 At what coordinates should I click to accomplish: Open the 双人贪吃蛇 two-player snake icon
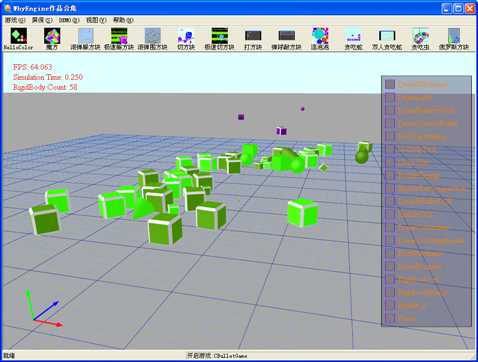[x=387, y=36]
